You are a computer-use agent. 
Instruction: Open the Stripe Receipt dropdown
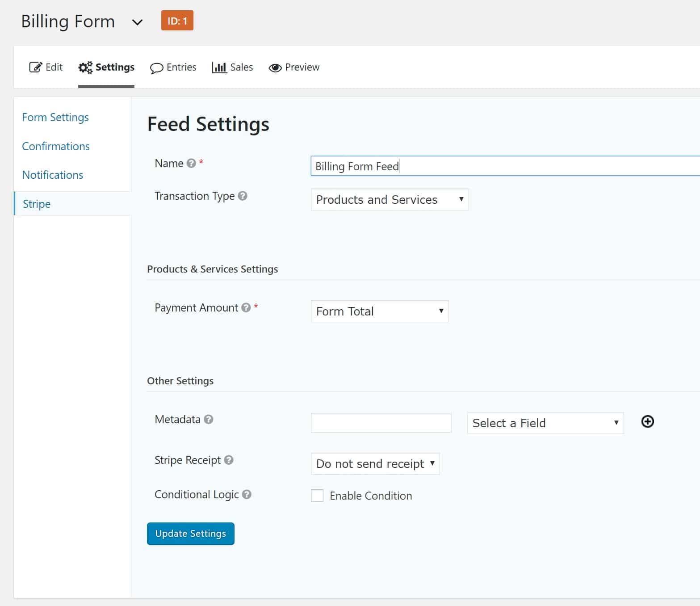pyautogui.click(x=375, y=463)
